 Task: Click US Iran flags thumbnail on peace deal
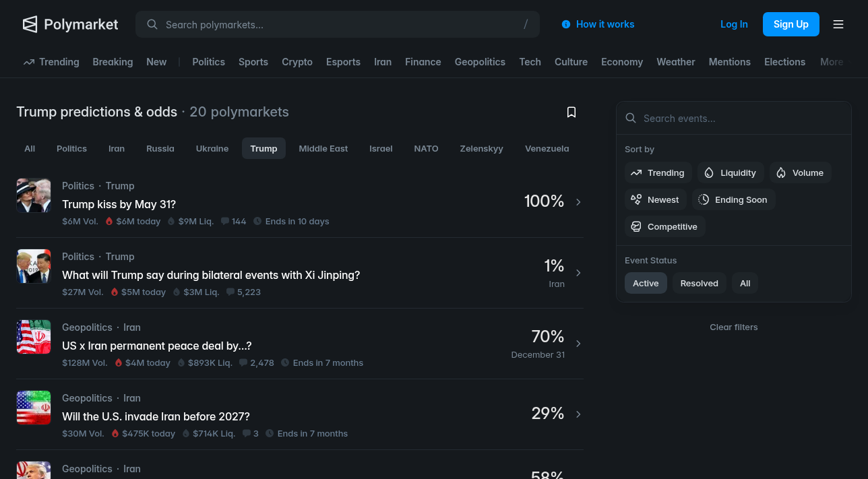[x=34, y=337]
